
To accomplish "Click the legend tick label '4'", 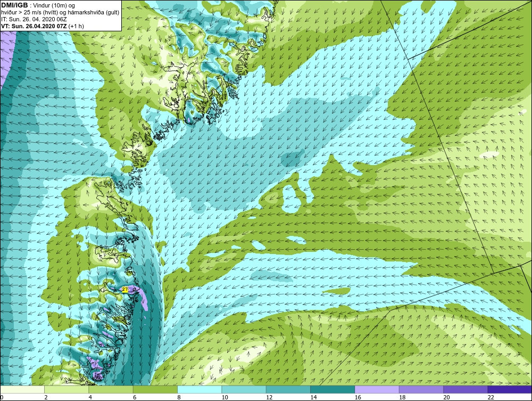I will [90, 397].
